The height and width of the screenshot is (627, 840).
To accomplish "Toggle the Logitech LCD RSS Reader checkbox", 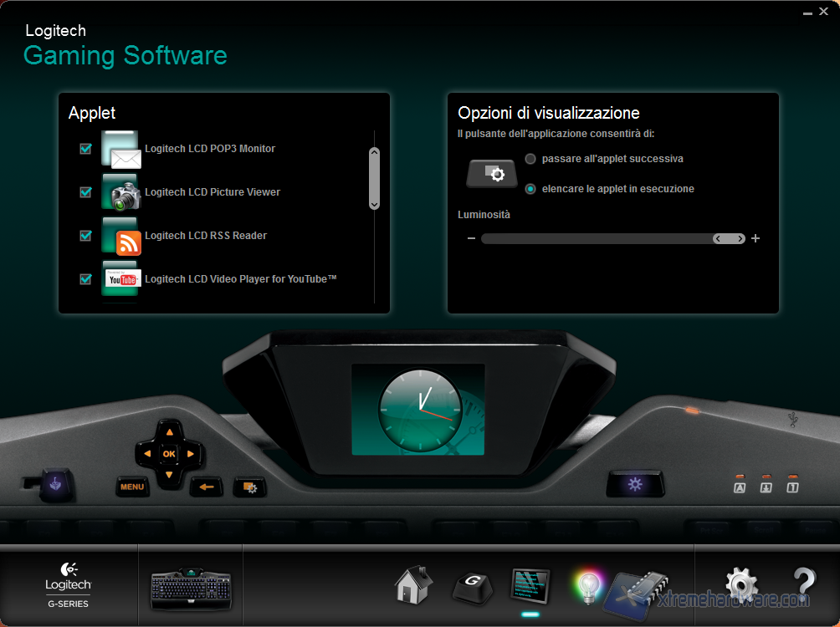I will [x=85, y=236].
